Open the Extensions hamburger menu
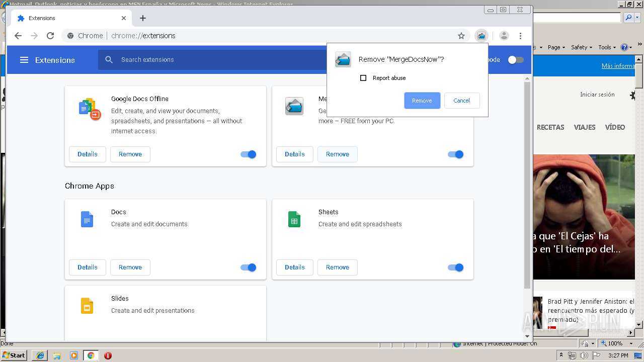Viewport: 644px width, 362px height. (x=24, y=60)
